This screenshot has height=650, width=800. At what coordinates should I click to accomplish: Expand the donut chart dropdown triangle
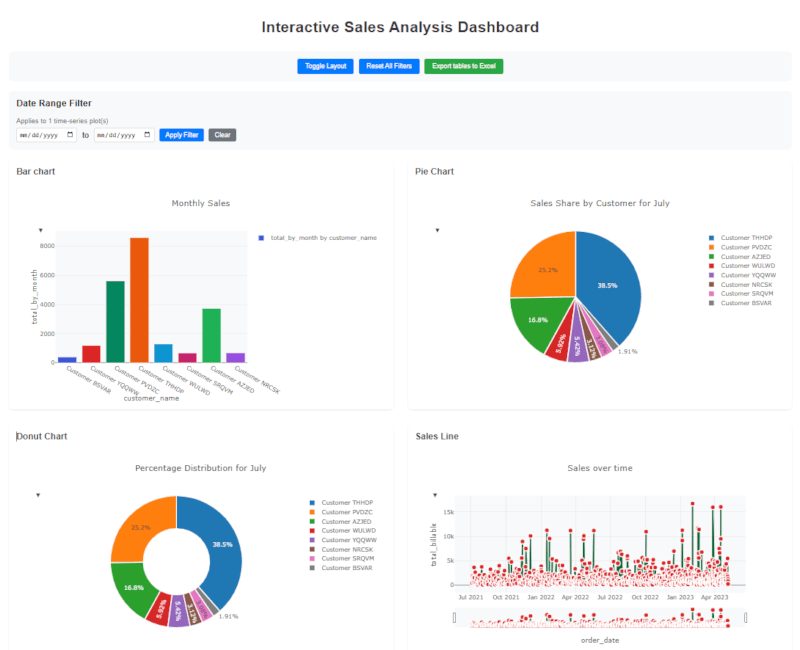pyautogui.click(x=38, y=495)
